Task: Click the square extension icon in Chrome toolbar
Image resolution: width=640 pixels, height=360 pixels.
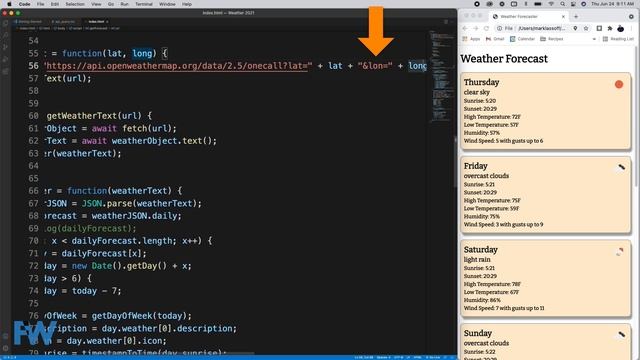Action: (599, 28)
